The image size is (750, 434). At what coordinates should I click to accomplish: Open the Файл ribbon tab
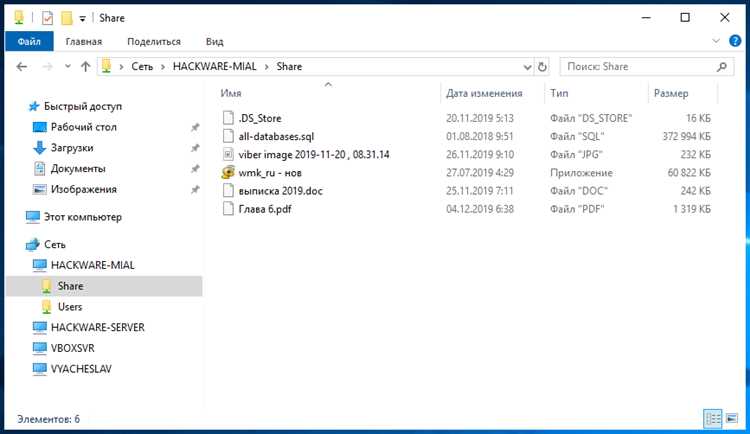29,42
